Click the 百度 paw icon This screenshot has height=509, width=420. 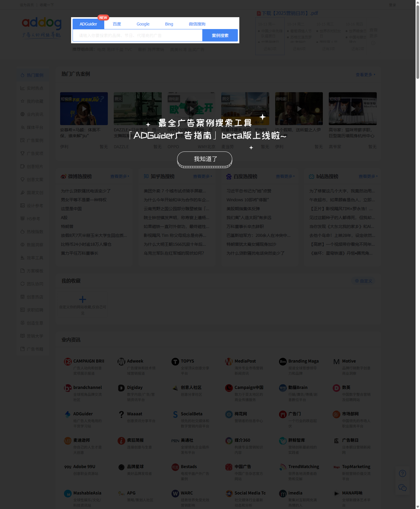[229, 177]
